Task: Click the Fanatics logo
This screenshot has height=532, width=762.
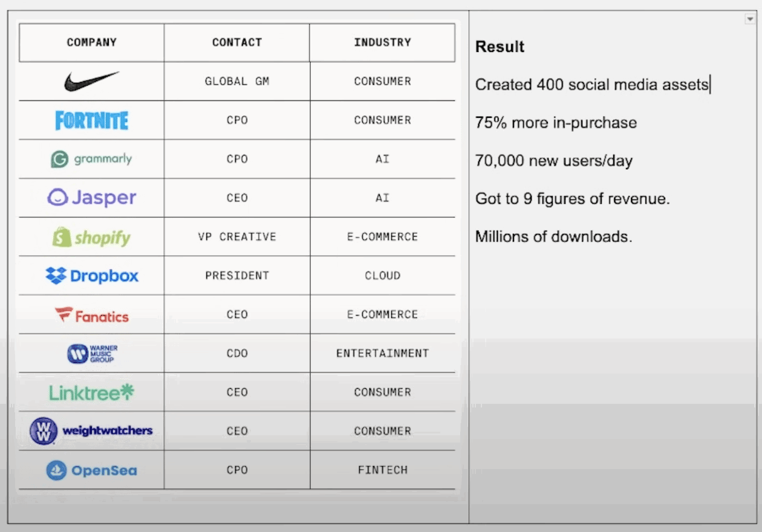Action: [92, 315]
